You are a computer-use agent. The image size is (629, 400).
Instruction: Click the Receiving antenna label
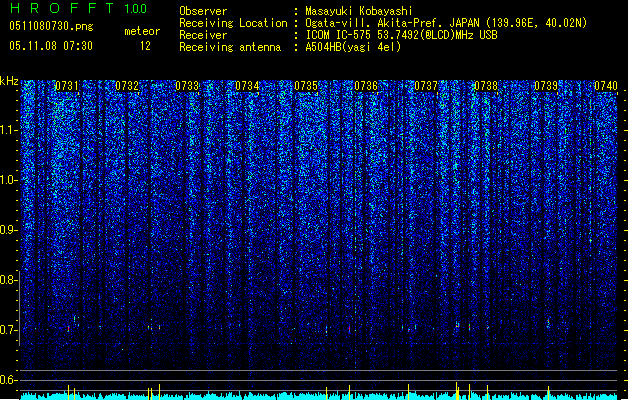230,47
